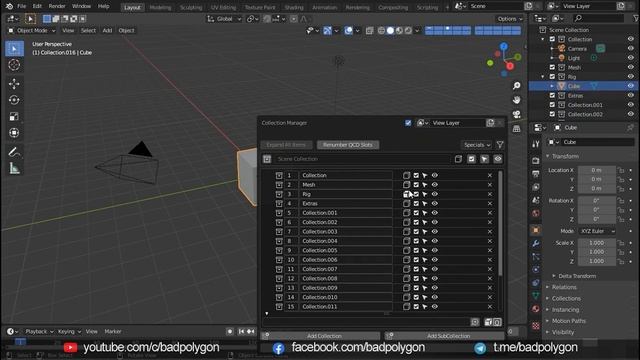Toggle the X-ray icon in header
The image size is (640, 360).
coord(369,31)
